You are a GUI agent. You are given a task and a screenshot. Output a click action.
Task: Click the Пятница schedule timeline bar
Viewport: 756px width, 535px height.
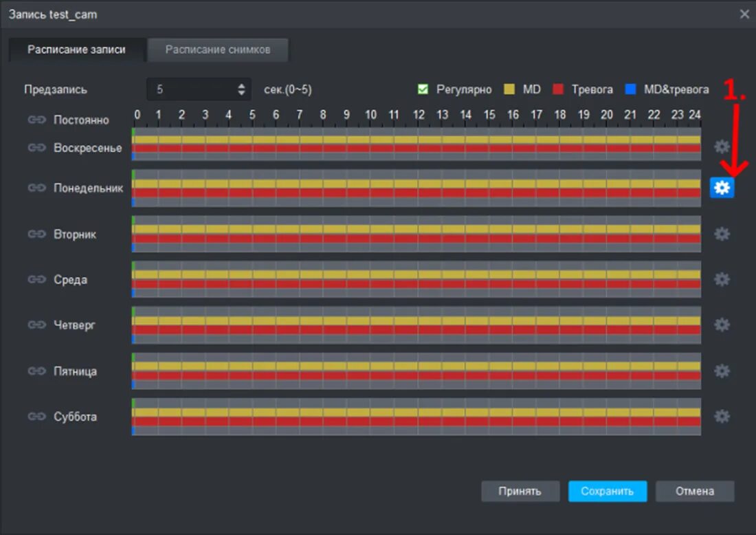416,371
